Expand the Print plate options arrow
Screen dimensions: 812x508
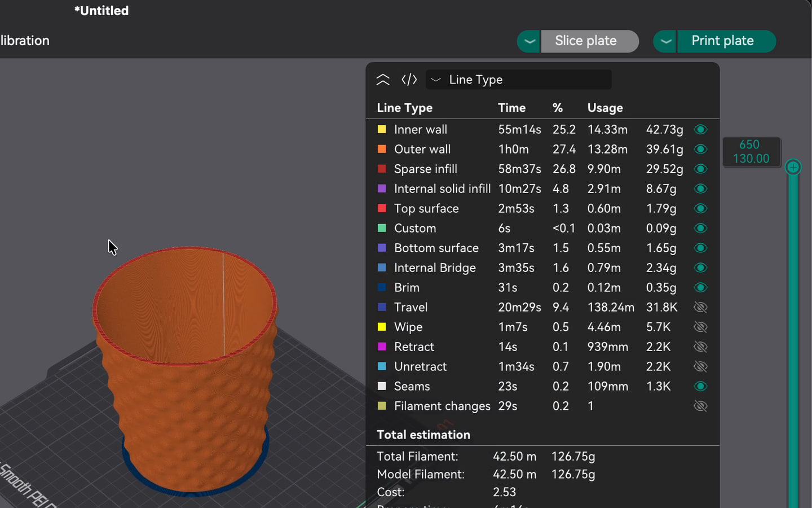665,41
